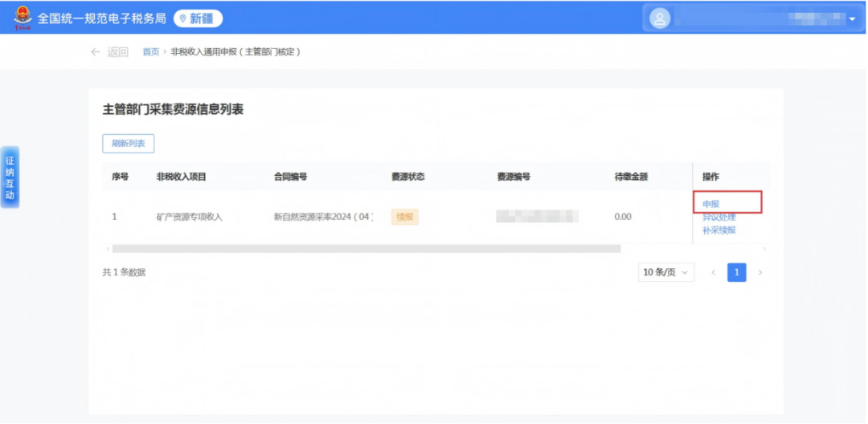
Task: Expand the account dropdown arrow
Action: click(852, 19)
